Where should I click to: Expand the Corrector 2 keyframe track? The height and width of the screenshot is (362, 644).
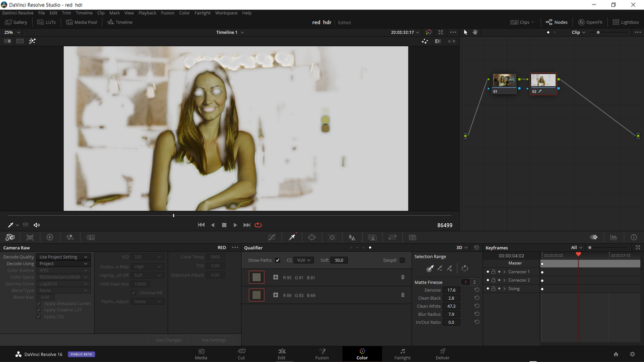click(505, 281)
